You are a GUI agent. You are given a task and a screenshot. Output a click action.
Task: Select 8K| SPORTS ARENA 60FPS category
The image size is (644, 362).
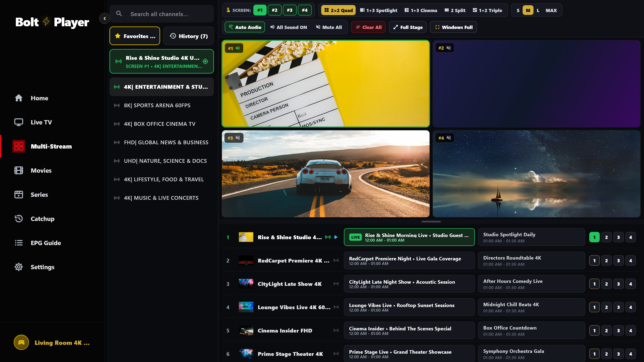162,105
